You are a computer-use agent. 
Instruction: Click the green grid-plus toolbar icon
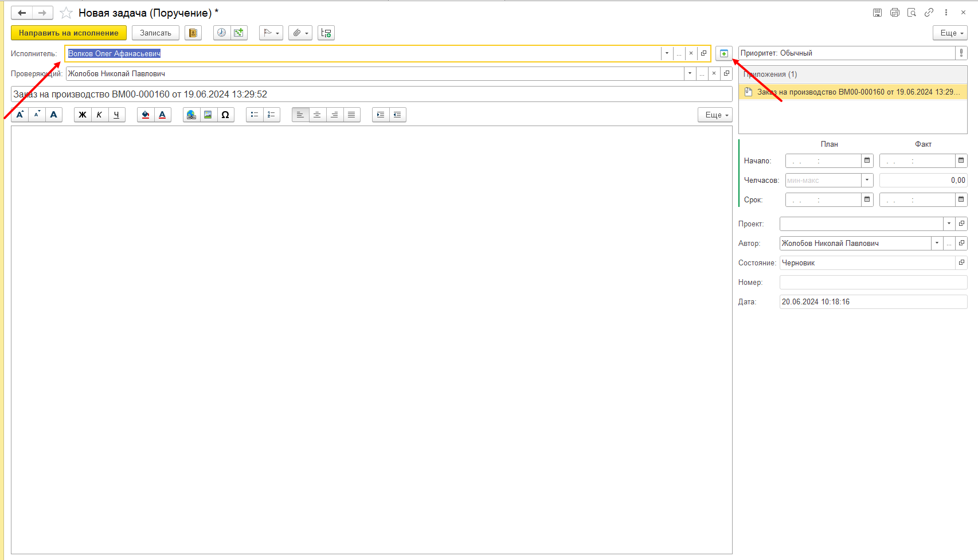[239, 33]
